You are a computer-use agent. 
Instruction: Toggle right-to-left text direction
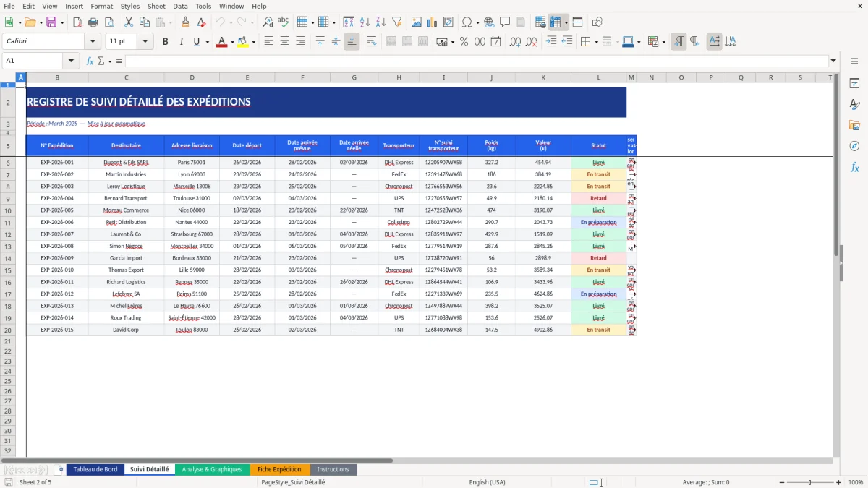tap(694, 42)
